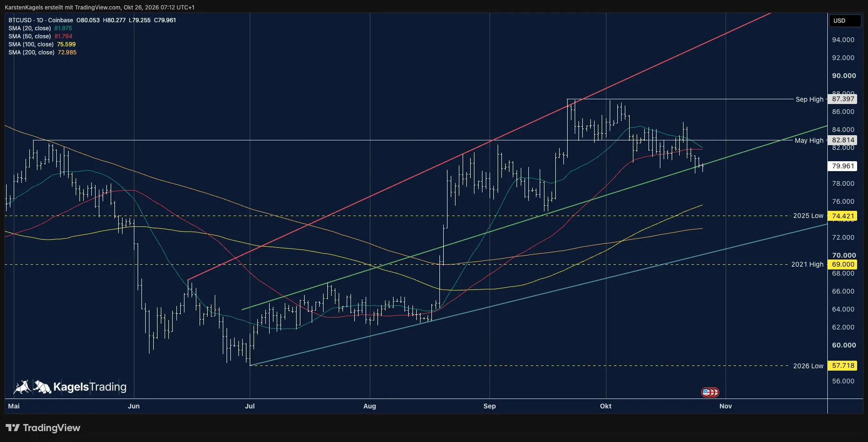Click the 'Sep High' line label
This screenshot has height=442, width=868.
tap(809, 99)
